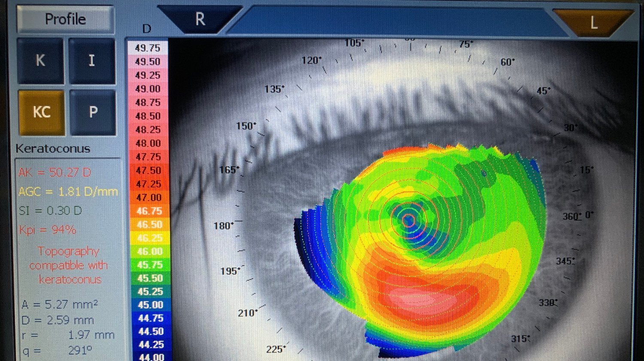
Task: Select the K keratometry button
Action: (x=40, y=61)
